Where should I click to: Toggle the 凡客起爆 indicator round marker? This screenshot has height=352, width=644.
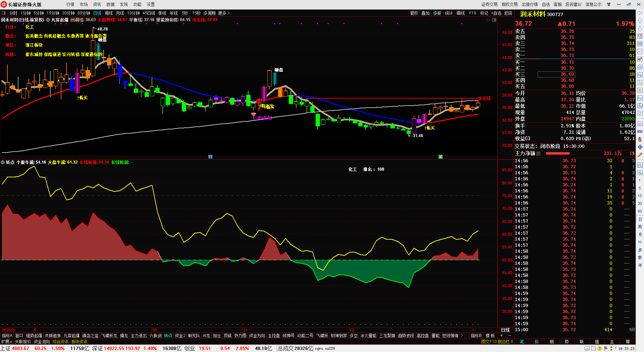(x=48, y=20)
